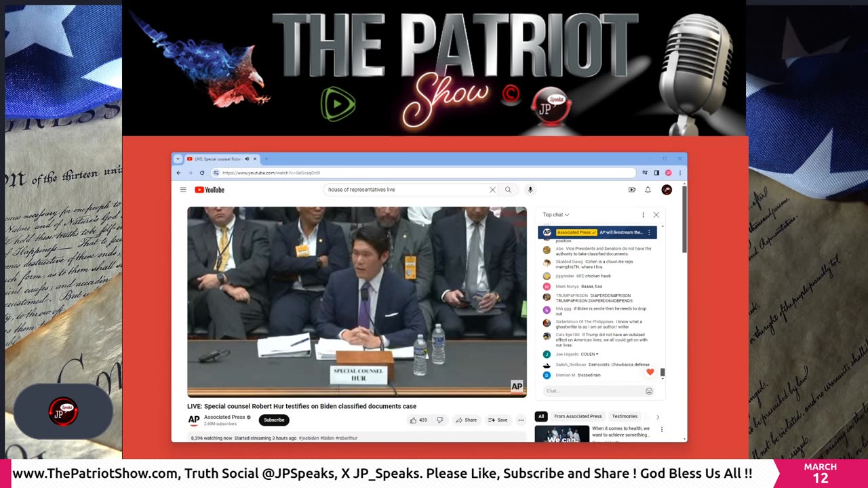Mute the audio on the YouTube tab
The image size is (868, 488).
tap(247, 159)
